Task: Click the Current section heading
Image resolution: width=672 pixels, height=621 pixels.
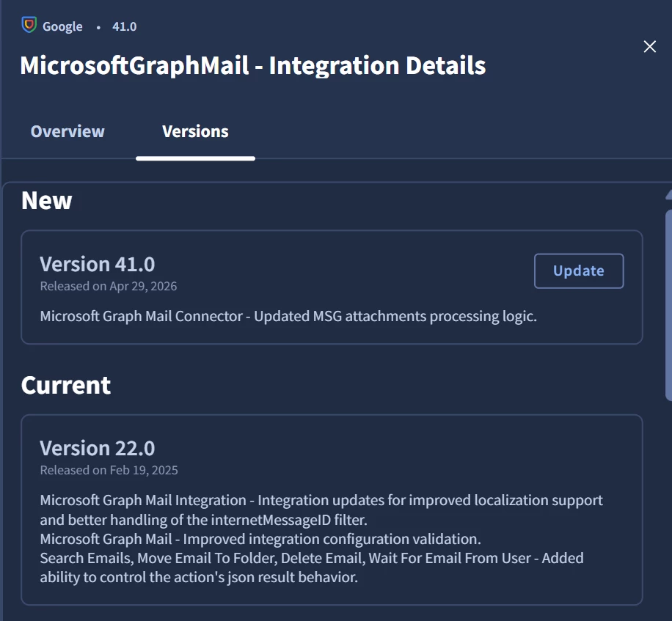Action: pyautogui.click(x=66, y=385)
